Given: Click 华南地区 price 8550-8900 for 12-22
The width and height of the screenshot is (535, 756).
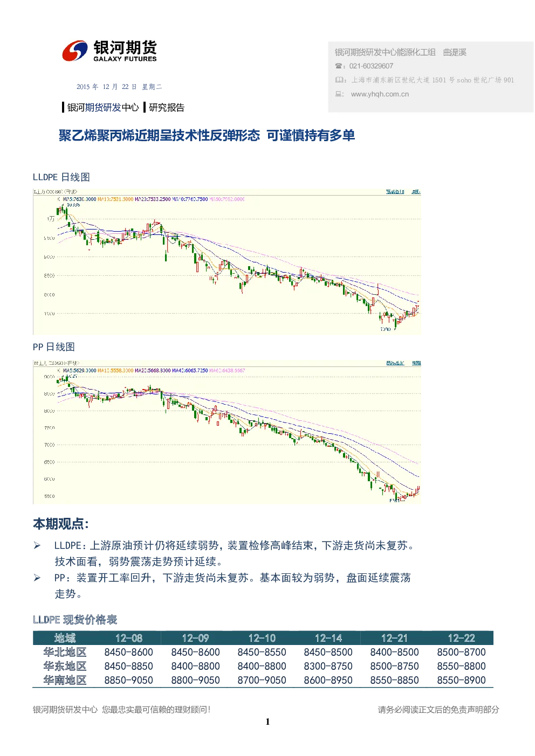Looking at the screenshot, I should point(461,680).
